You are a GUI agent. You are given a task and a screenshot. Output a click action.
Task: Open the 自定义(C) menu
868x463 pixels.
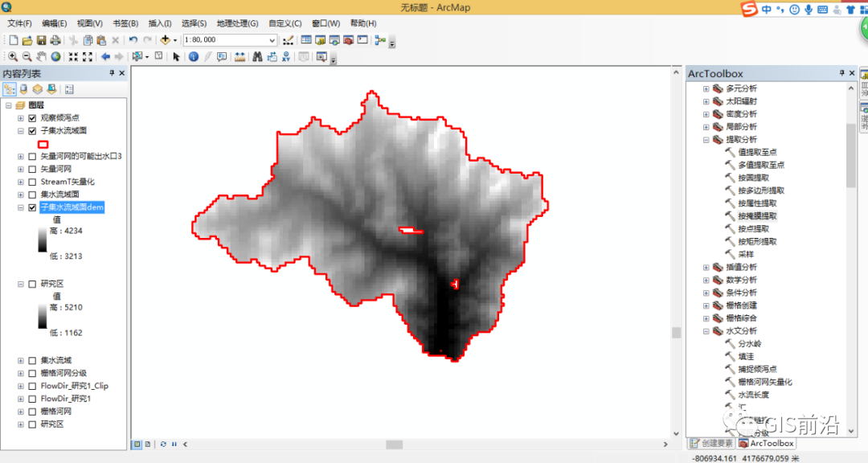click(285, 23)
